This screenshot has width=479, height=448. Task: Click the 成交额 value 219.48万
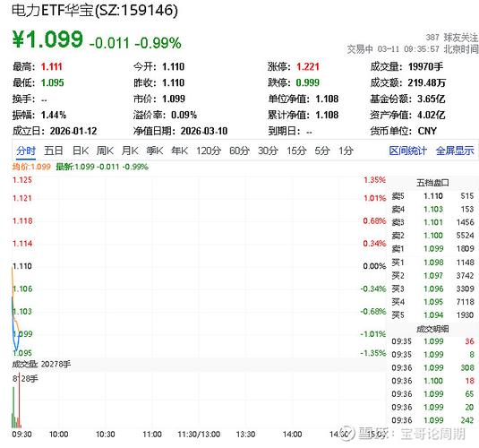426,82
